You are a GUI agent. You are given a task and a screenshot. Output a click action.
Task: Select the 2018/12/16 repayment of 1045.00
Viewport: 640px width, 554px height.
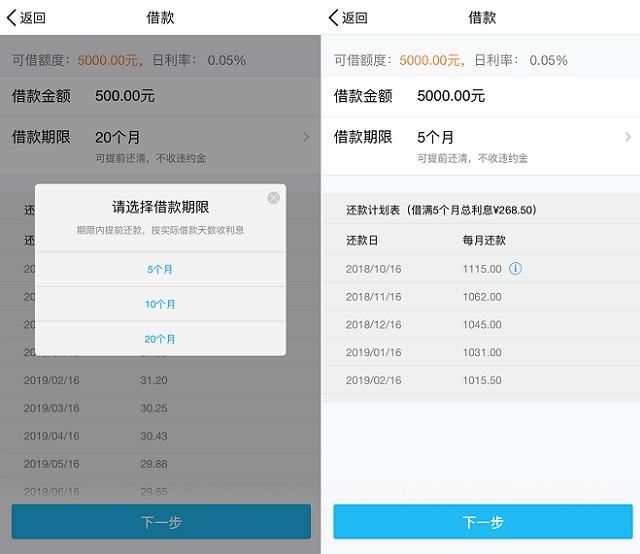(x=480, y=325)
